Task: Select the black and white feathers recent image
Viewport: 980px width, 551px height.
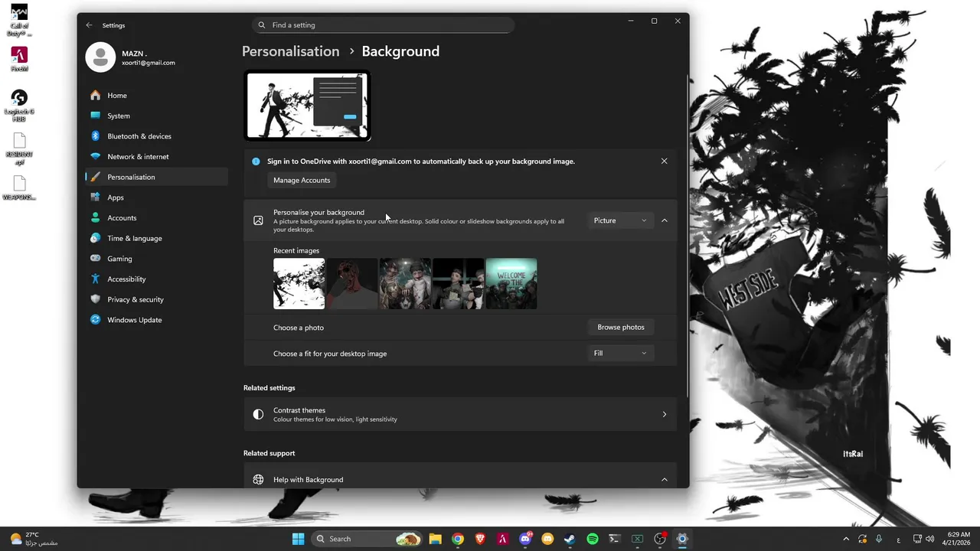Action: (299, 284)
